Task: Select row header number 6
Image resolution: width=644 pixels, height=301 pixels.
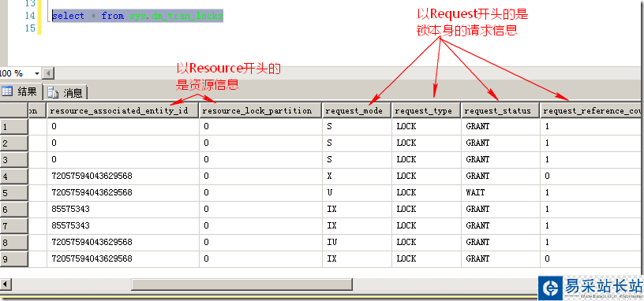Action: click(x=14, y=210)
